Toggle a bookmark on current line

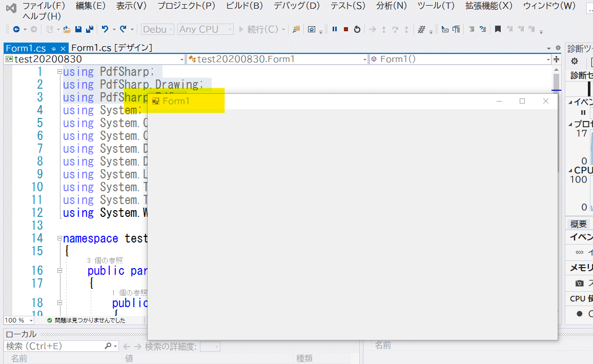click(x=498, y=29)
